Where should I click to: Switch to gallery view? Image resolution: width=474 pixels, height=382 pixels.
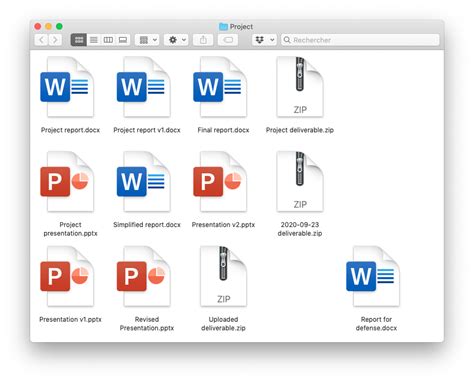tap(123, 40)
